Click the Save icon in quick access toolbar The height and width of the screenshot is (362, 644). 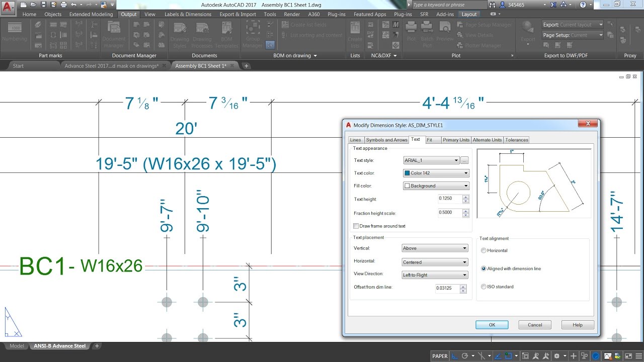click(x=43, y=5)
